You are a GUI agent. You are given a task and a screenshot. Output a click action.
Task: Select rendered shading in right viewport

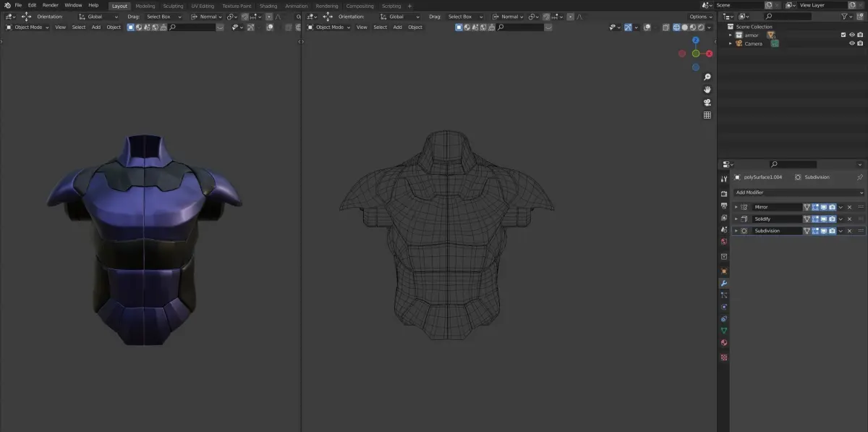click(700, 27)
